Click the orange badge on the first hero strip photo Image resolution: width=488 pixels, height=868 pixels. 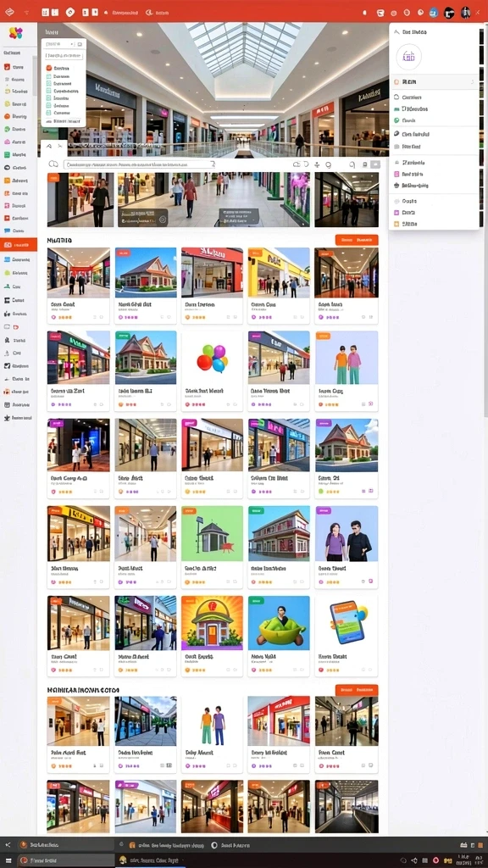tap(53, 178)
